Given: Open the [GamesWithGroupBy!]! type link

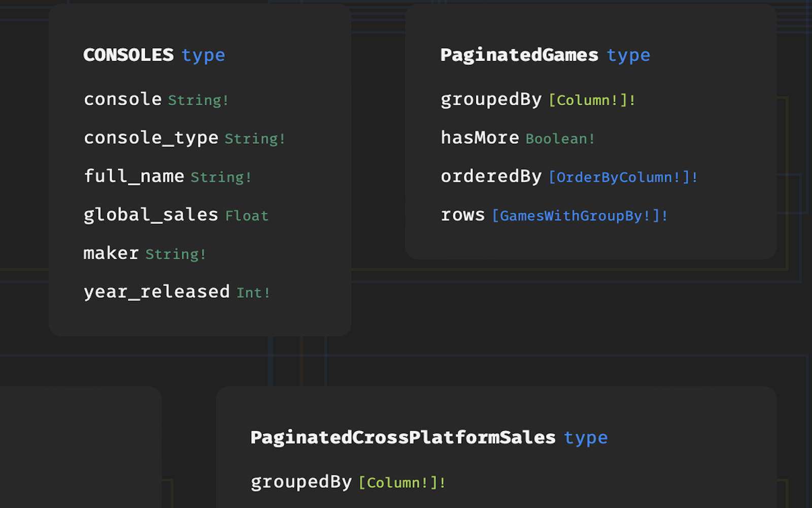Looking at the screenshot, I should click(580, 216).
